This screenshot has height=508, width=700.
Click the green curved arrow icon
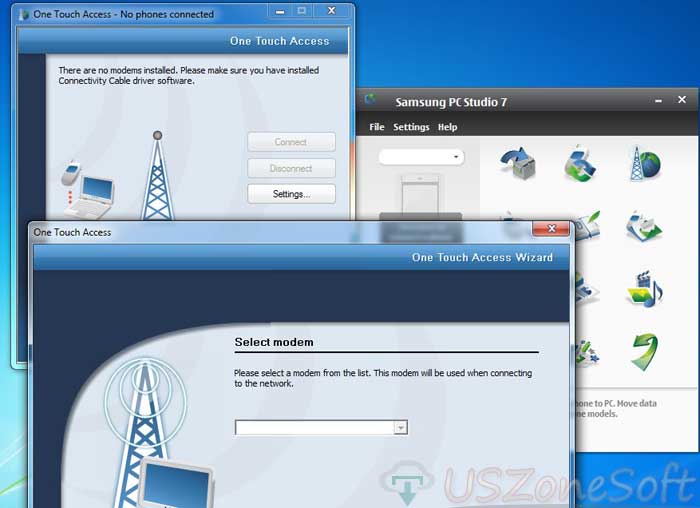[x=645, y=353]
